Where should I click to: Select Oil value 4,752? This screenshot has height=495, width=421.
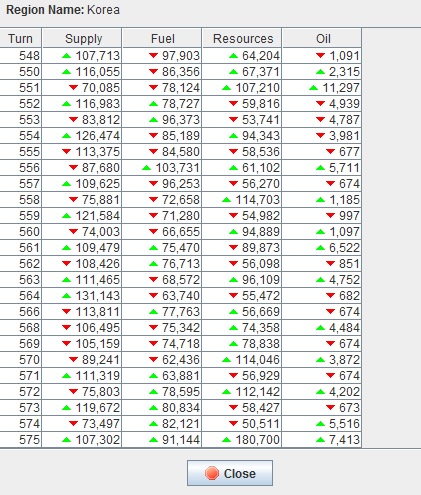tap(344, 280)
